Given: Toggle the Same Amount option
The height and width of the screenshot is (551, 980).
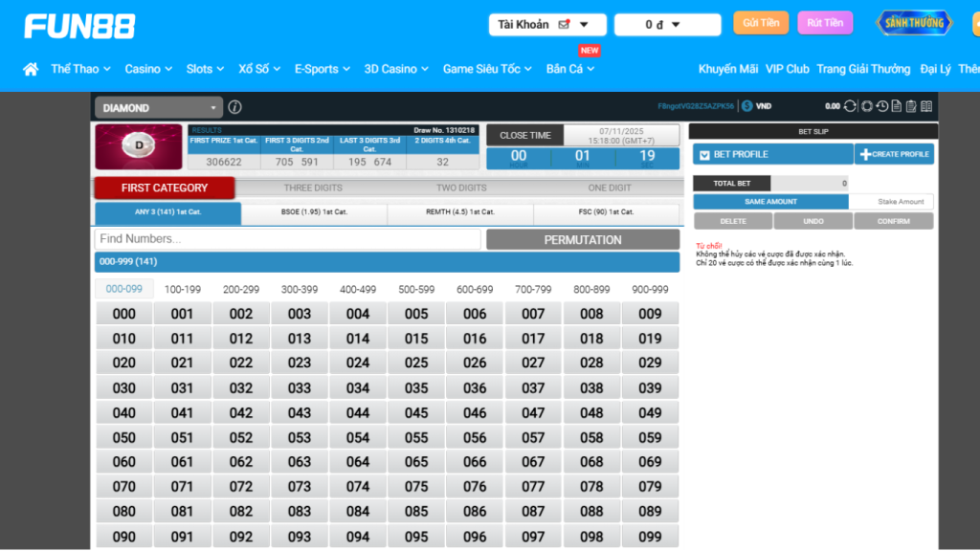Looking at the screenshot, I should point(770,202).
